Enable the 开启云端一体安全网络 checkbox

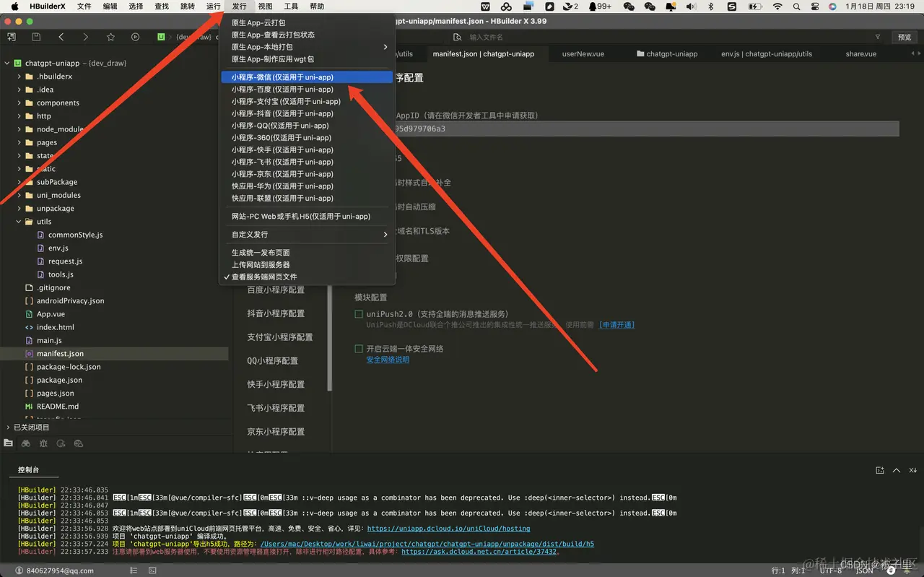coord(359,349)
